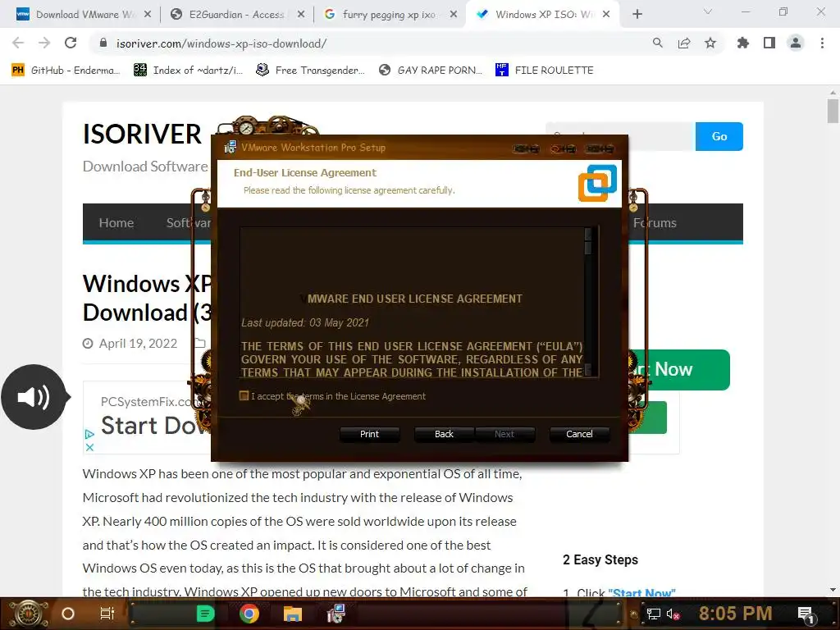This screenshot has width=840, height=630.
Task: Click the muted volume tray icon
Action: pyautogui.click(x=673, y=614)
